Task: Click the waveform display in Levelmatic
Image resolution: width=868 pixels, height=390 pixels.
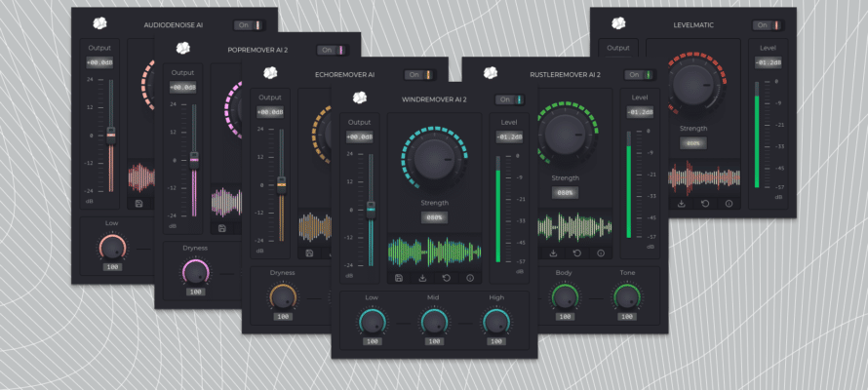Action: coord(704,177)
